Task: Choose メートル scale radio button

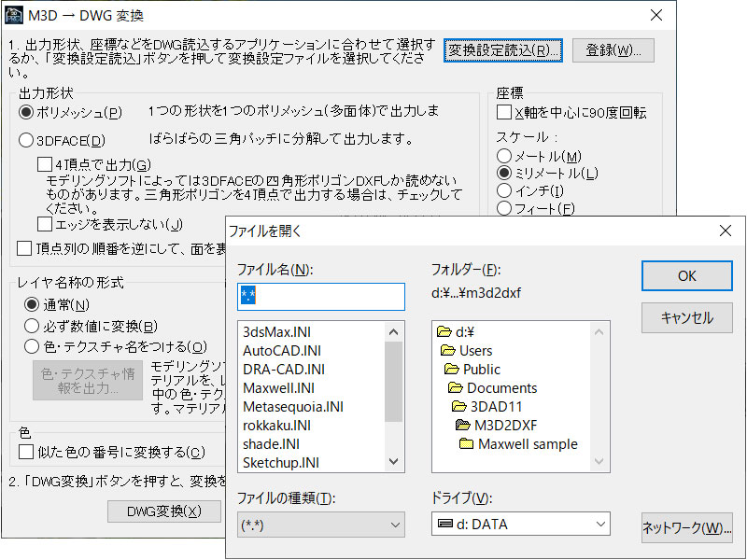Action: point(504,156)
